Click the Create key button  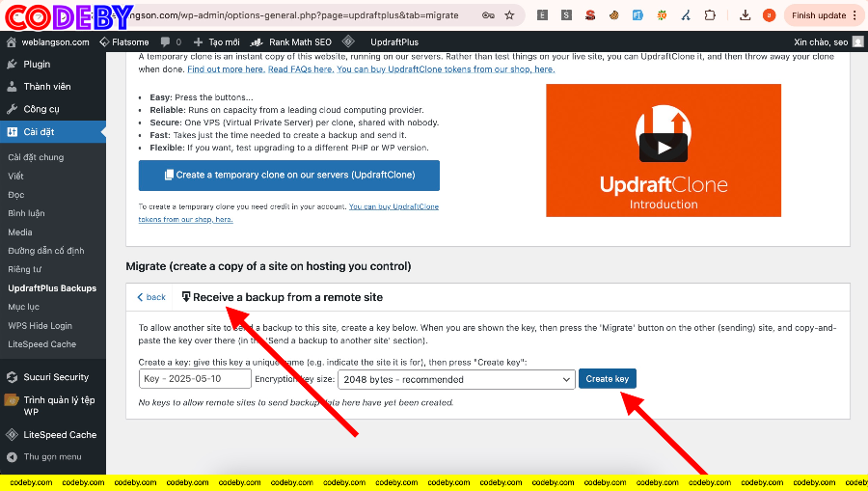tap(608, 379)
